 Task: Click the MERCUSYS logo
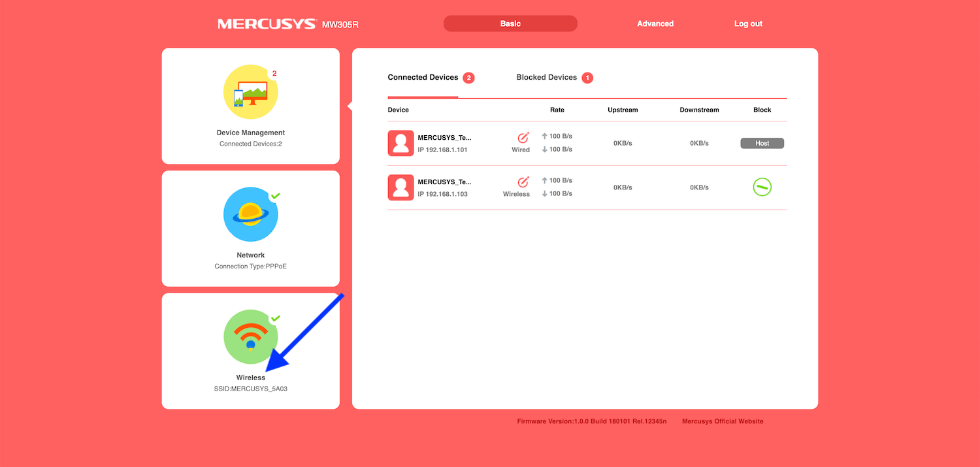(267, 24)
